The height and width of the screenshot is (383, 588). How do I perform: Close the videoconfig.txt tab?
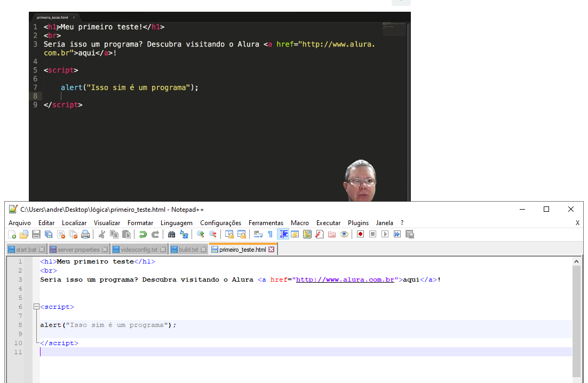pos(163,250)
